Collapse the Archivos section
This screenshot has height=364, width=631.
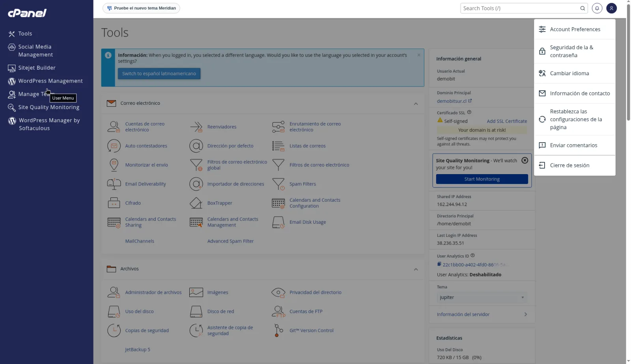point(416,269)
